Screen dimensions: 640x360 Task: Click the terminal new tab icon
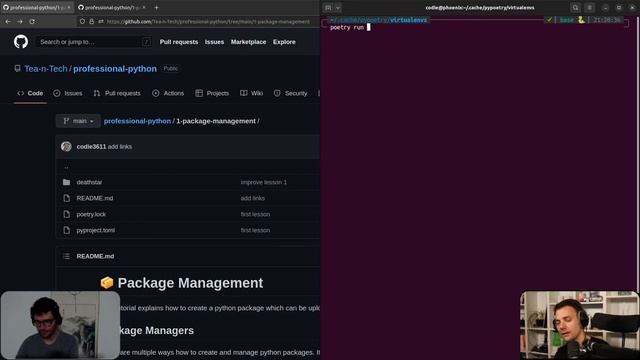click(x=328, y=7)
